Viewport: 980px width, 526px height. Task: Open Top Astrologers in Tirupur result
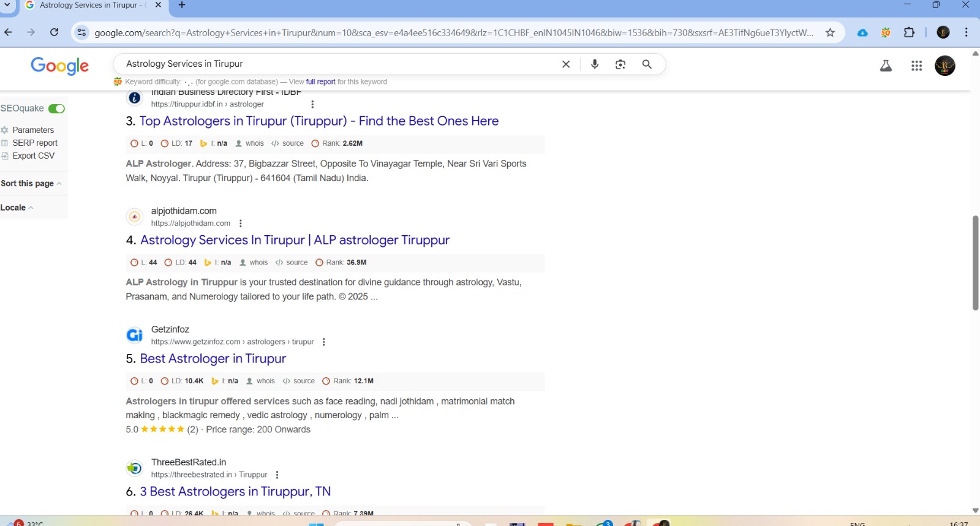click(x=318, y=121)
